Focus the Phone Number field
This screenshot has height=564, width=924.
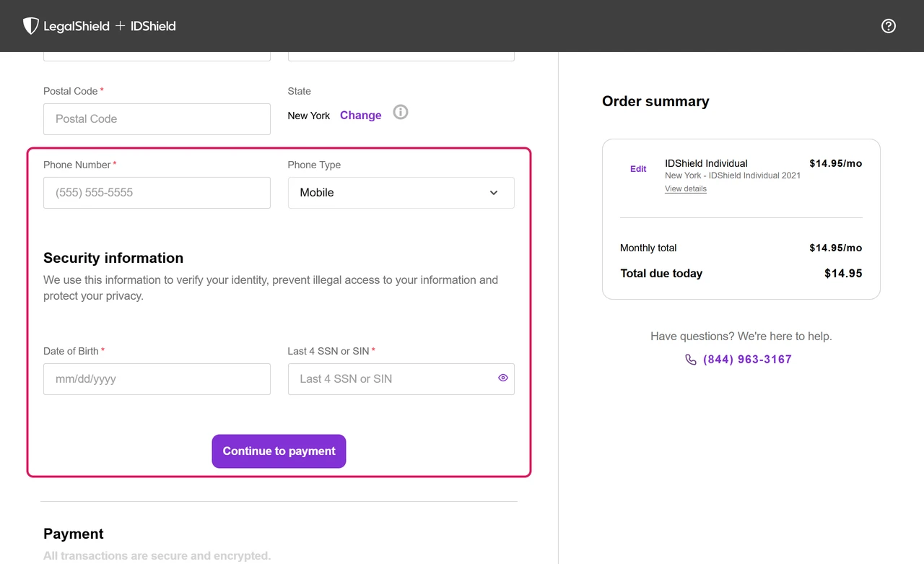pos(157,193)
